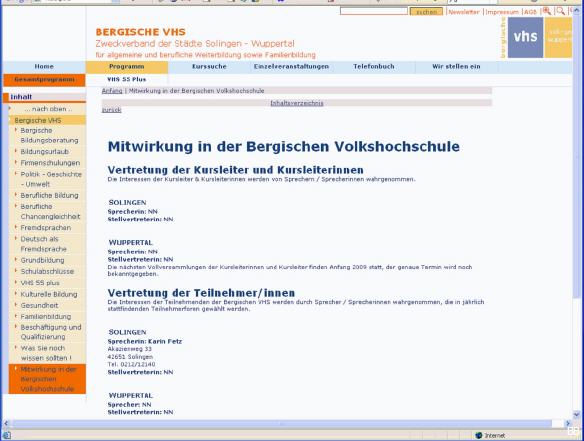
Task: Follow the zurück link
Action: pyautogui.click(x=111, y=110)
